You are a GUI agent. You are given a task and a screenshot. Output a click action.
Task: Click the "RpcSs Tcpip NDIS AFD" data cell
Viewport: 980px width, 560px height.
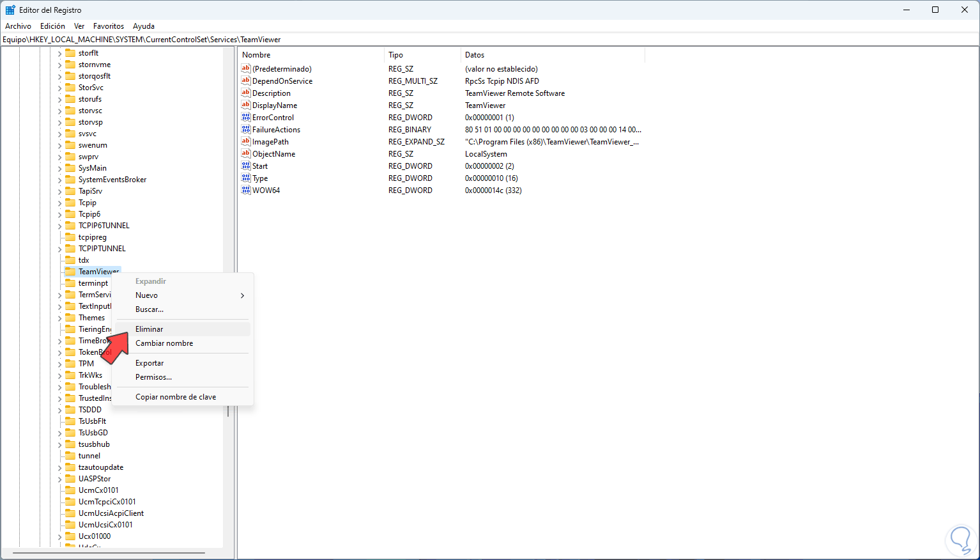click(502, 81)
